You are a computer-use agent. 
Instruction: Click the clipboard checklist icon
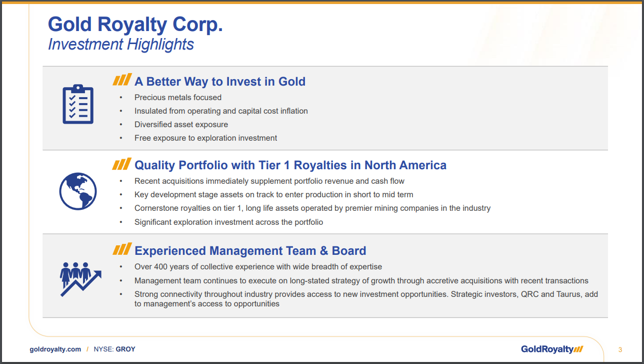tap(78, 104)
